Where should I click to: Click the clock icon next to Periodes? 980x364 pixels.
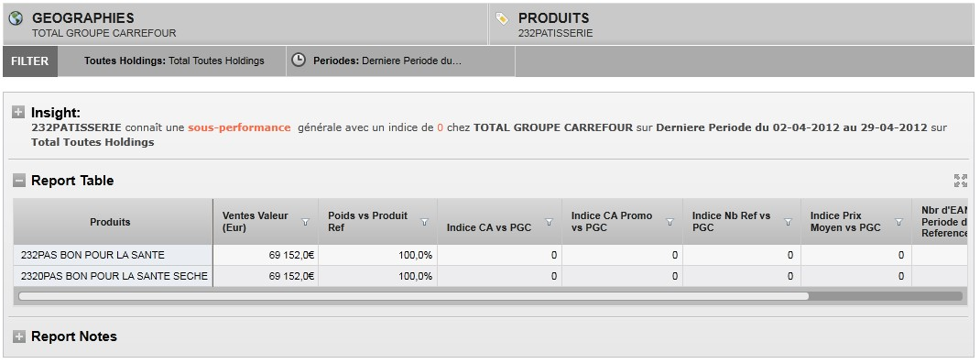tap(299, 60)
